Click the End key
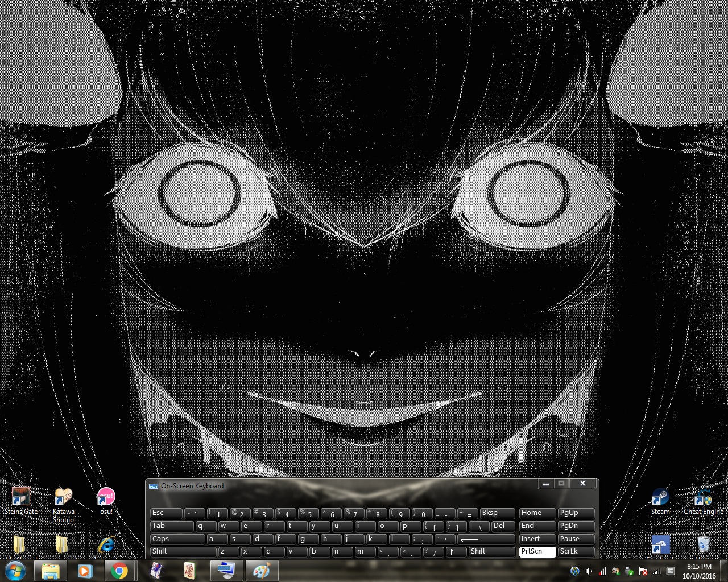Screen dimensions: 728x582 [x=537, y=526]
